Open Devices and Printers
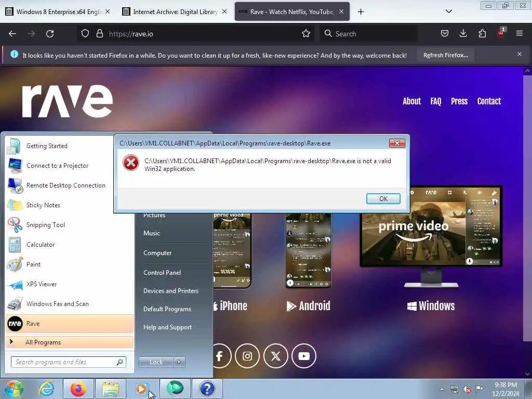Image resolution: width=532 pixels, height=399 pixels. point(170,291)
